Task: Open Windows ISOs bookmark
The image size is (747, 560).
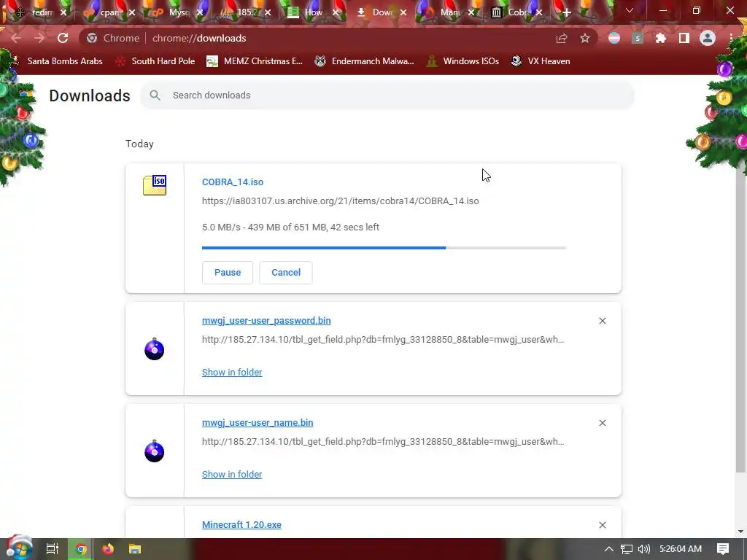Action: [462, 61]
